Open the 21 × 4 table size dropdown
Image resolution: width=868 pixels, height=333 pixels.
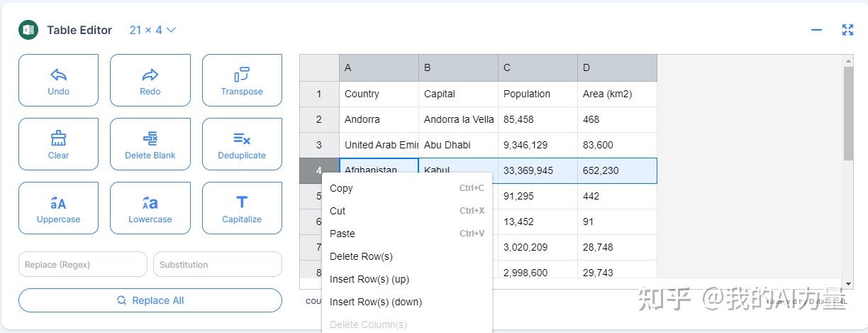[x=152, y=30]
